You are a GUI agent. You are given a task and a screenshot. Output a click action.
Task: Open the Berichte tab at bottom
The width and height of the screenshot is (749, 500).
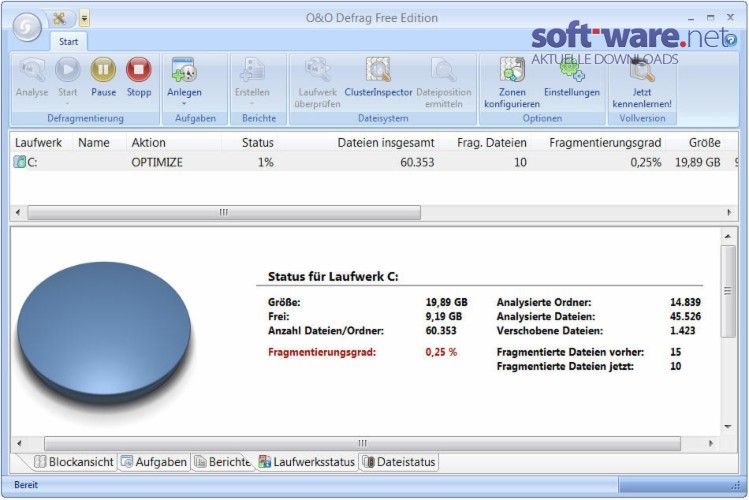pos(223,462)
